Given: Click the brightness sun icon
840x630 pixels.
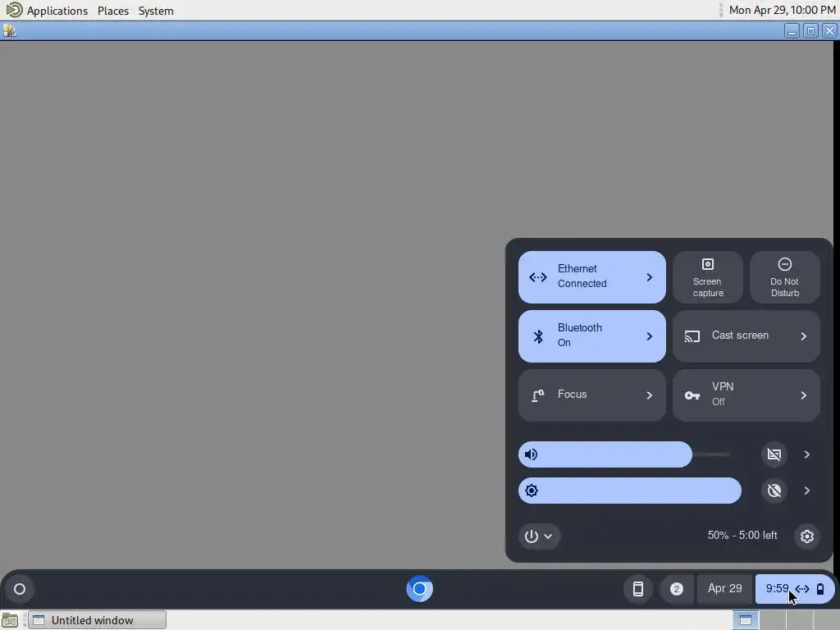Looking at the screenshot, I should (532, 491).
